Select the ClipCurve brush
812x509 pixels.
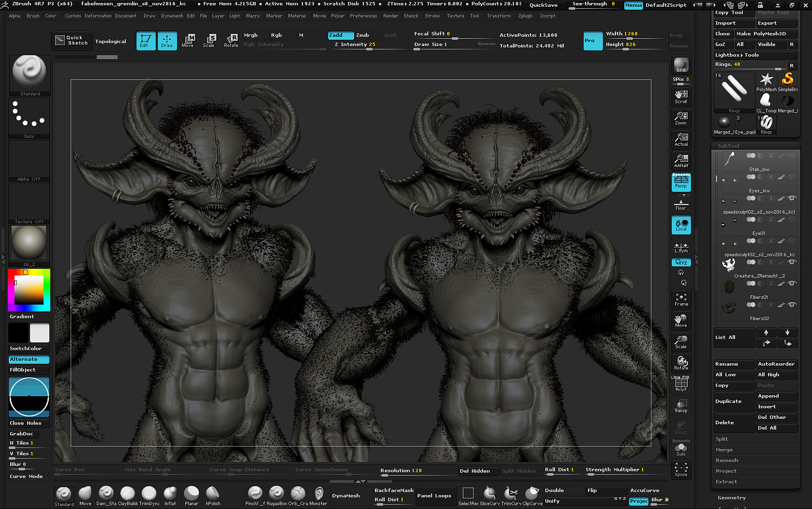pyautogui.click(x=532, y=496)
